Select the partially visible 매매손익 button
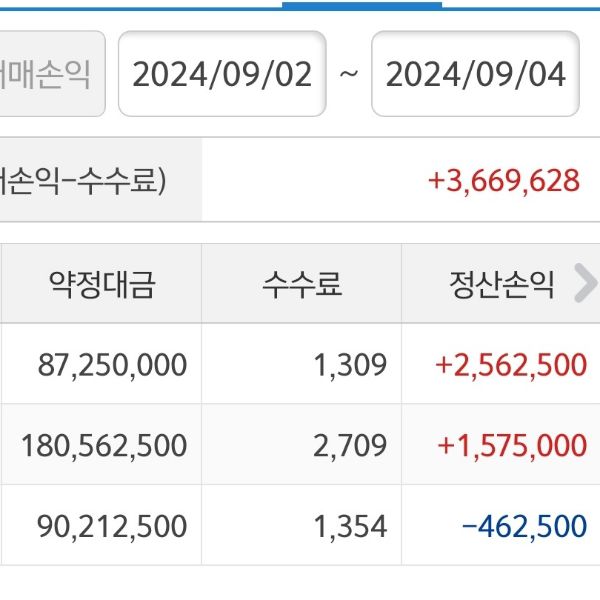The image size is (600, 600). click(50, 74)
